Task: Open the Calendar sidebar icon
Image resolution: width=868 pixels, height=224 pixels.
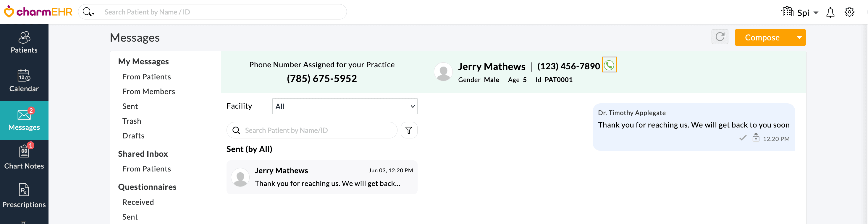Action: click(x=24, y=81)
